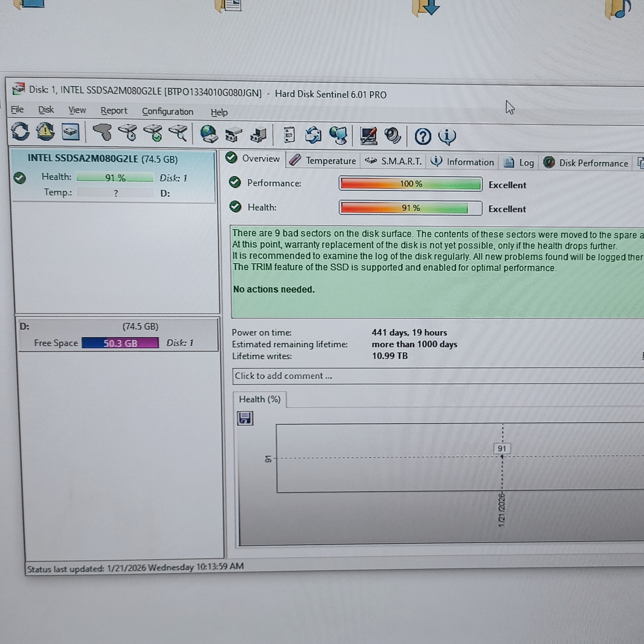Click the alert refresh warning icon

[45, 132]
